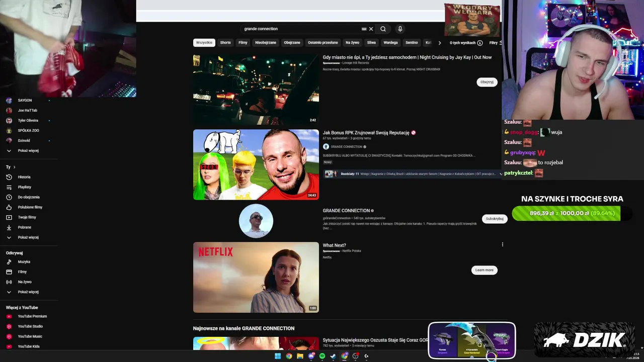Click the Night Cruising video thumbnail
The width and height of the screenshot is (644, 362).
click(256, 89)
